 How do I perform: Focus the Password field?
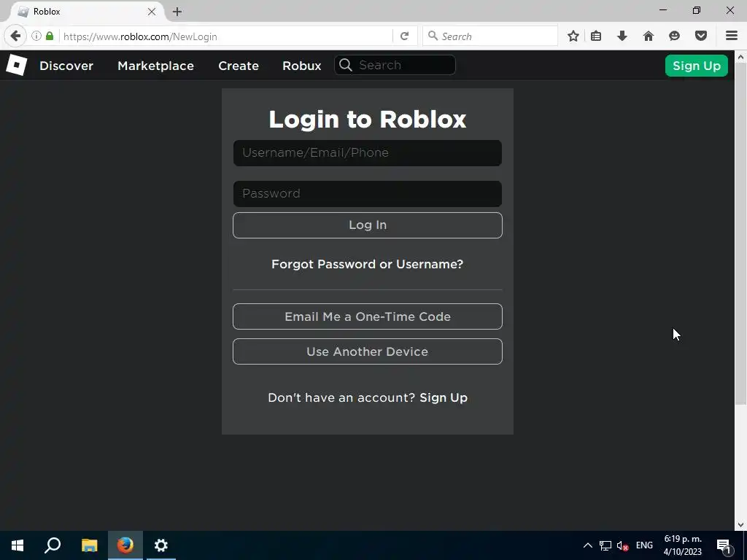[x=368, y=194]
